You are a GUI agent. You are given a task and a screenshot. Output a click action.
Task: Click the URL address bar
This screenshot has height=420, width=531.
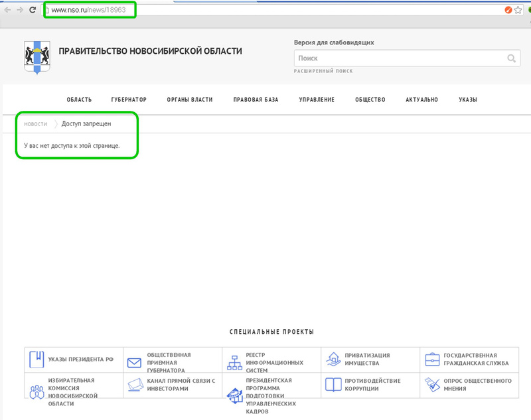pos(265,10)
